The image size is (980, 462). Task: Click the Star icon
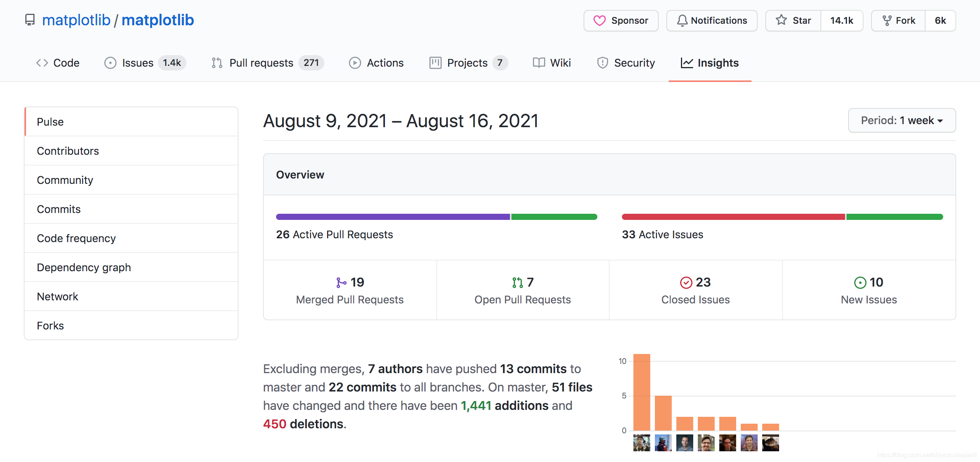click(781, 20)
